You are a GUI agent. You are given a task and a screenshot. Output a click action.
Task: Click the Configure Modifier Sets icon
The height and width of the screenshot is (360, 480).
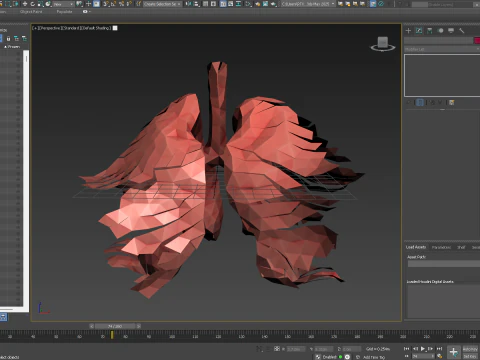pos(452,103)
